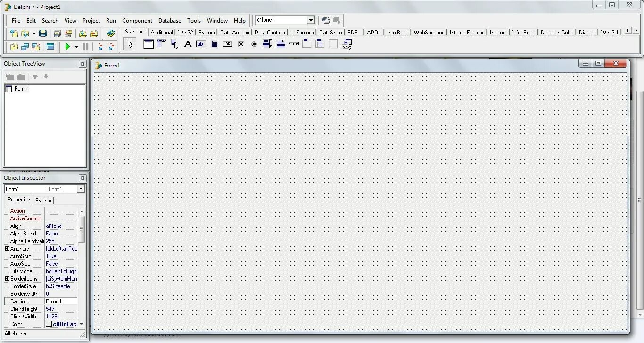The height and width of the screenshot is (343, 644).
Task: Select the ComboBox component icon
Action: point(281,44)
